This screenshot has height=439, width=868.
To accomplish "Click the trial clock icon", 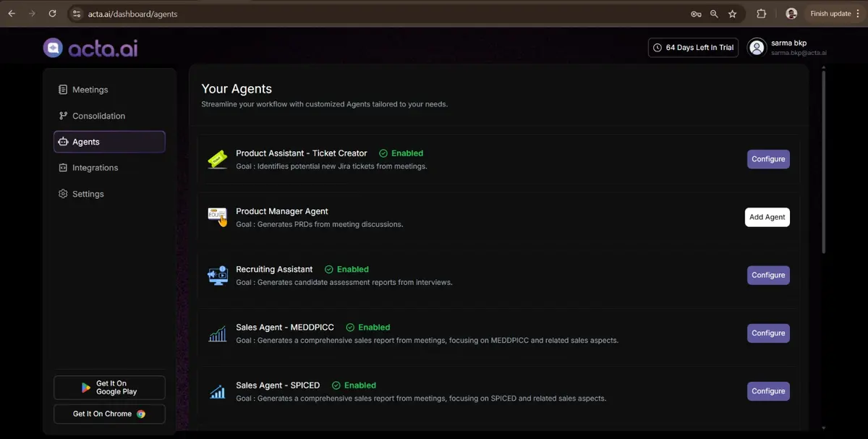I will click(x=657, y=47).
